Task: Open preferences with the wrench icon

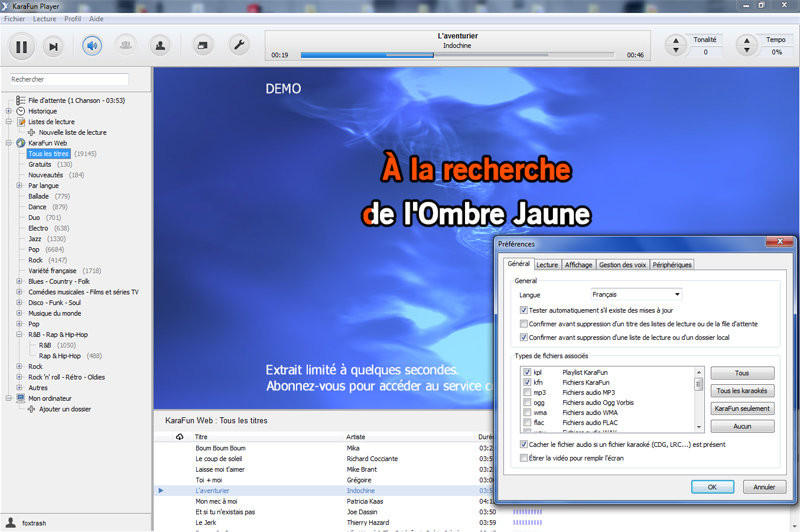Action: point(238,45)
